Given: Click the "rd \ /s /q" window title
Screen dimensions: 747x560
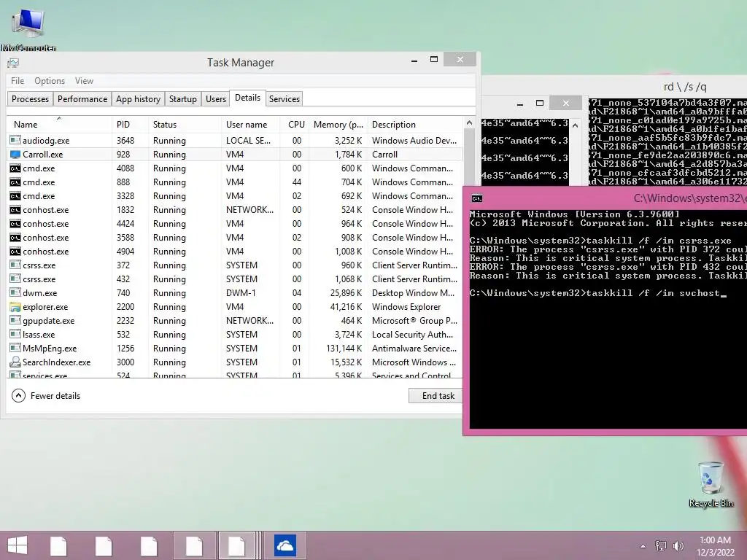Looking at the screenshot, I should tap(685, 87).
